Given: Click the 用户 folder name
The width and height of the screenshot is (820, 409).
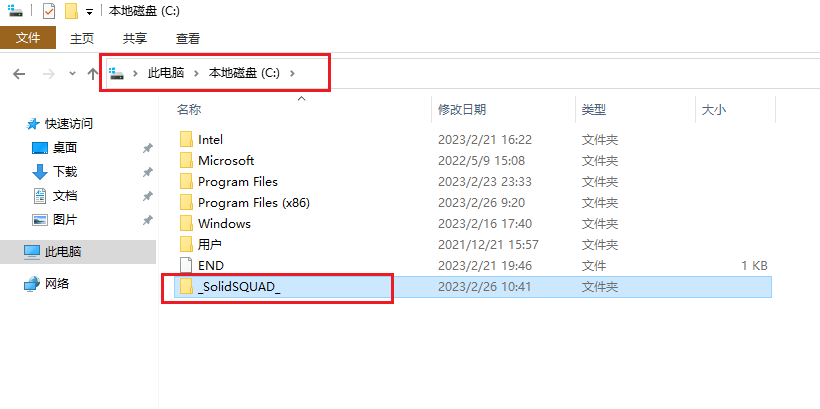Looking at the screenshot, I should pos(210,244).
